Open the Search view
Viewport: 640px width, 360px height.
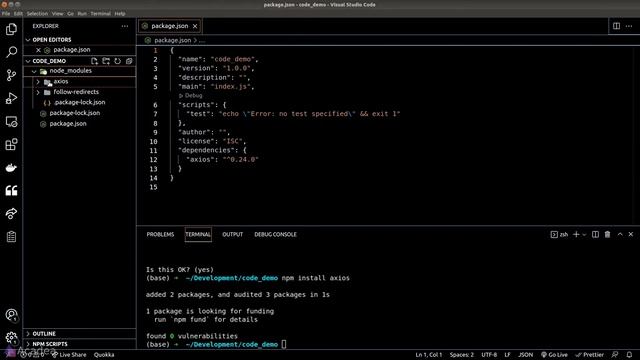pyautogui.click(x=11, y=52)
